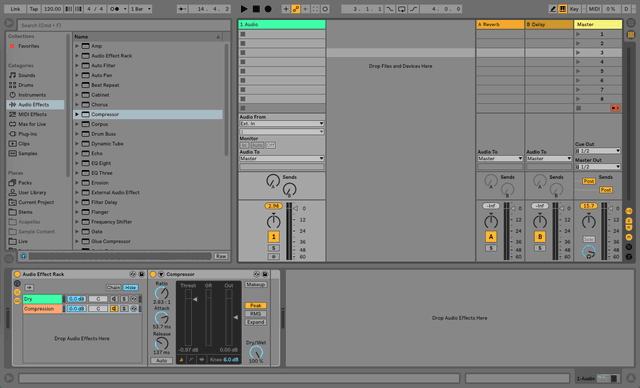Open track 1 Audio To Master dropdown
This screenshot has width=640, height=388.
(282, 158)
